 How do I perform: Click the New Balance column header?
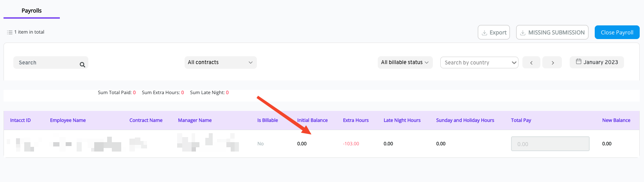(616, 120)
